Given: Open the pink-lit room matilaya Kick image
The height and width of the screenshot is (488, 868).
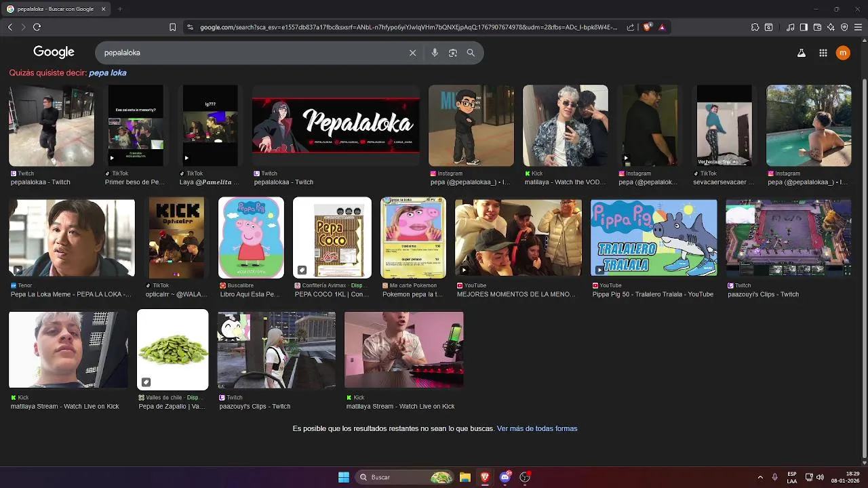Looking at the screenshot, I should tap(404, 350).
